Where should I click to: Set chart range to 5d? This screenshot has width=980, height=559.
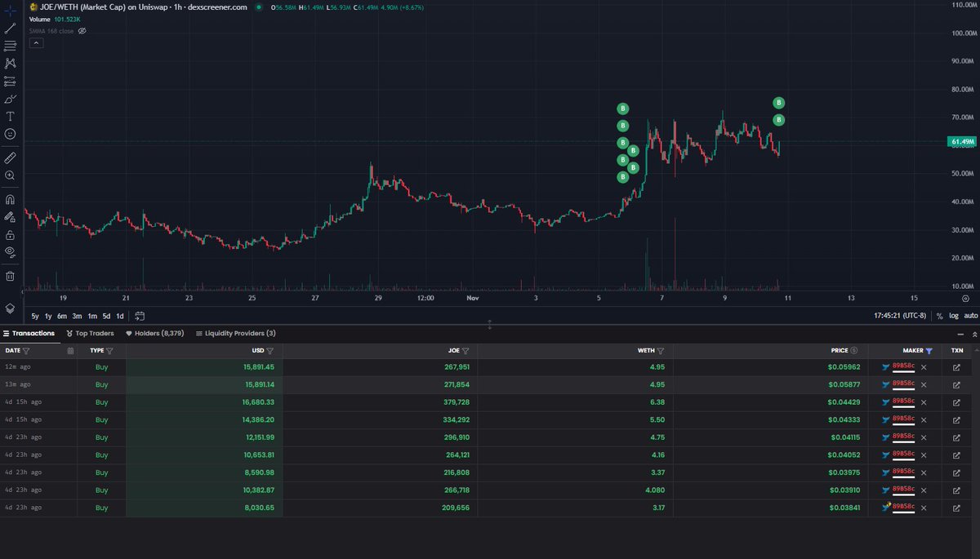tap(106, 316)
